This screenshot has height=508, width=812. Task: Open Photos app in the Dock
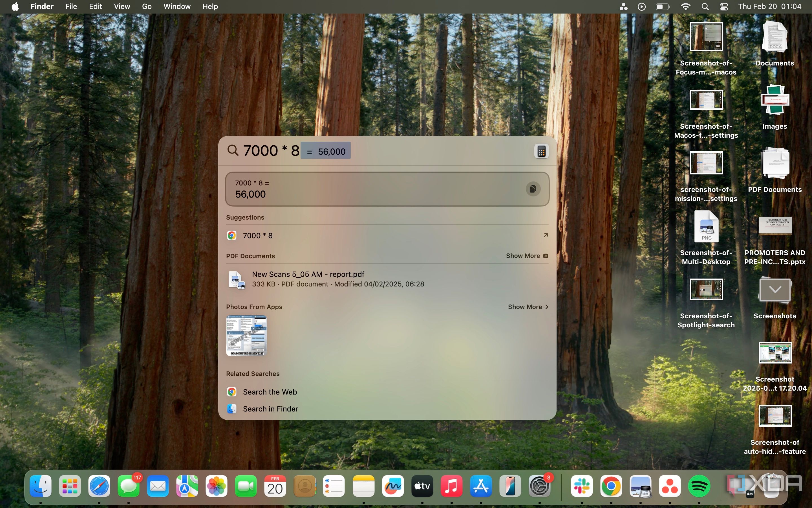pos(217,486)
